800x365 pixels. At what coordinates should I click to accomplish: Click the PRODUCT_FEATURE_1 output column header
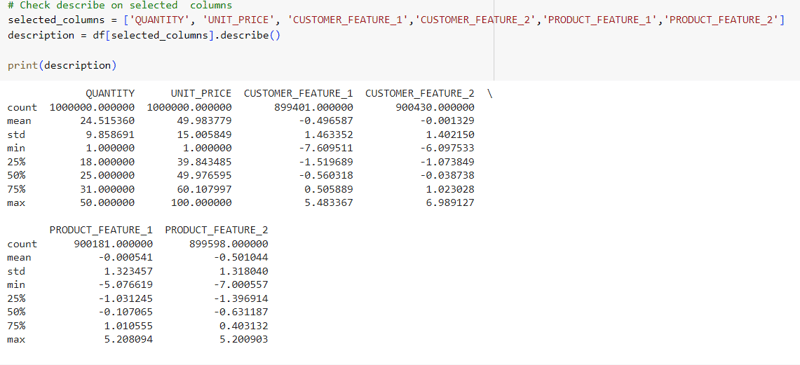pos(101,230)
